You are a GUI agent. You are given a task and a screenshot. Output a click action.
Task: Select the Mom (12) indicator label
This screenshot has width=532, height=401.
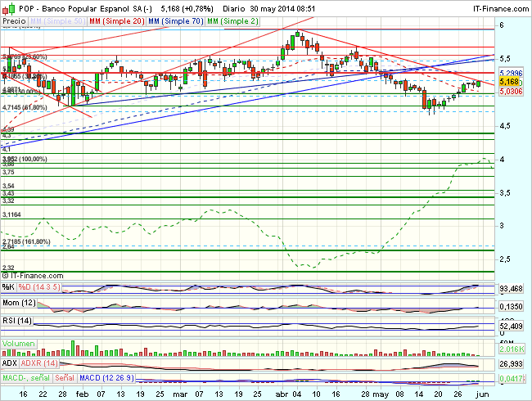(x=18, y=304)
